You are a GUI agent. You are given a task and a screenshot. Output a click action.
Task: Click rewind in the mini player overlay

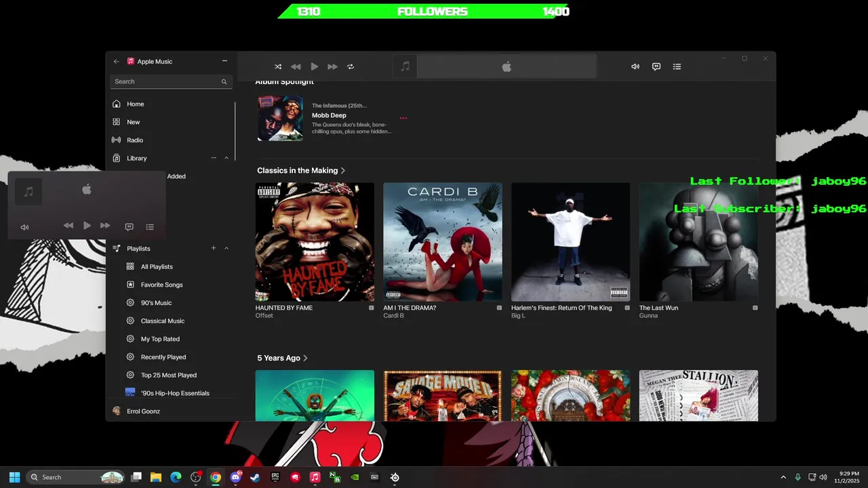pos(68,226)
